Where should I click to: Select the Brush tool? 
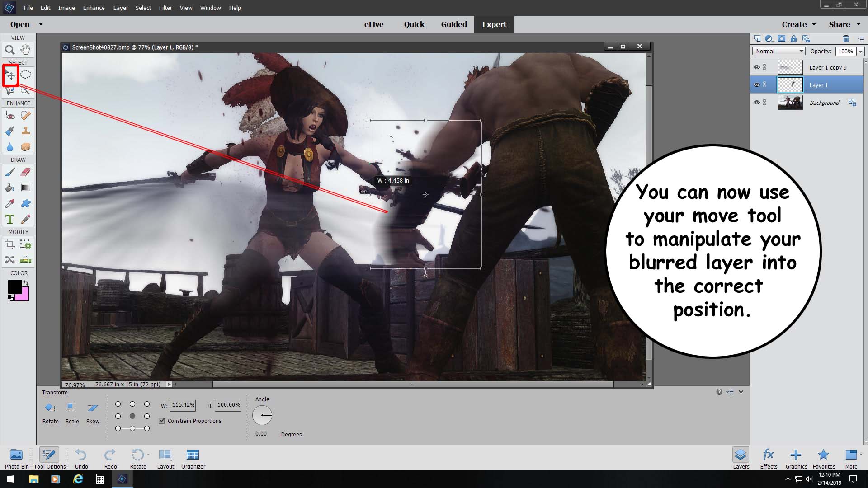pyautogui.click(x=9, y=172)
